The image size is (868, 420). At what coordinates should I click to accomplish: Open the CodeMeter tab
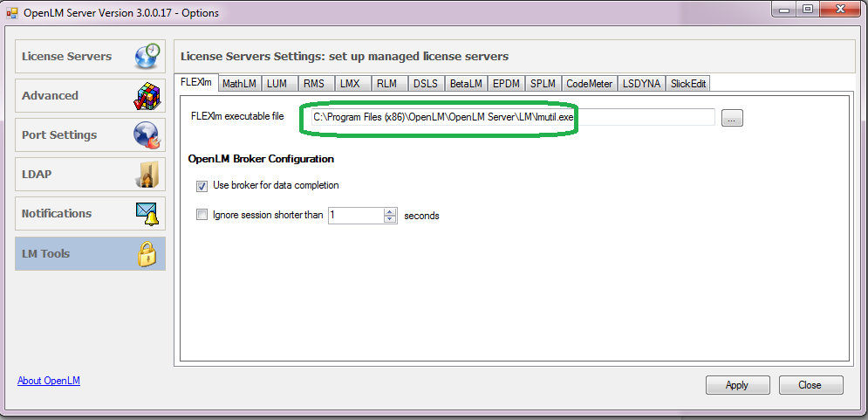589,84
